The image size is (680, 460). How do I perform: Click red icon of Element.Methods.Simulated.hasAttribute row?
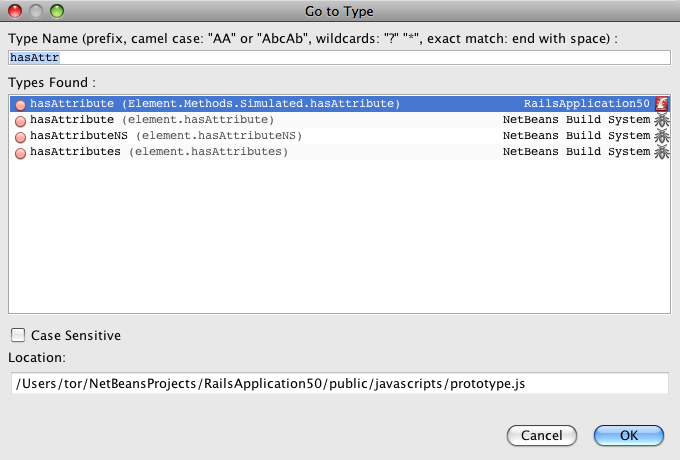[20, 105]
